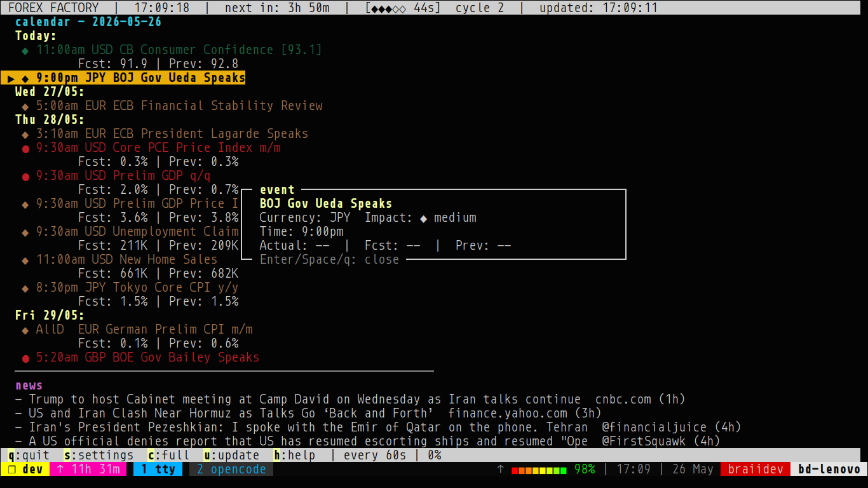868x488 pixels.
Task: Click the q:quit shortcut in footer
Action: point(29,455)
